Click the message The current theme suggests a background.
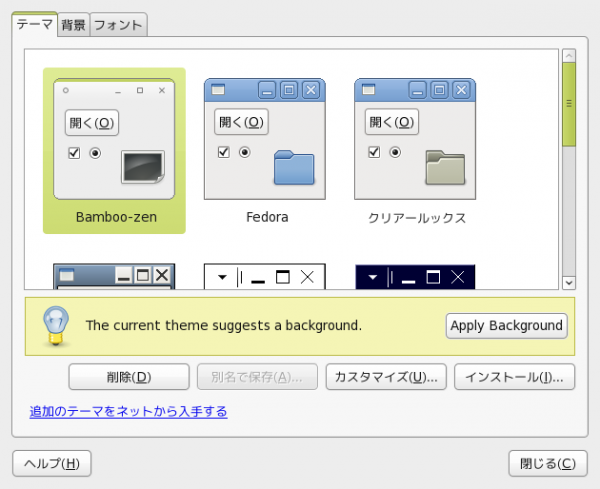 tap(223, 326)
